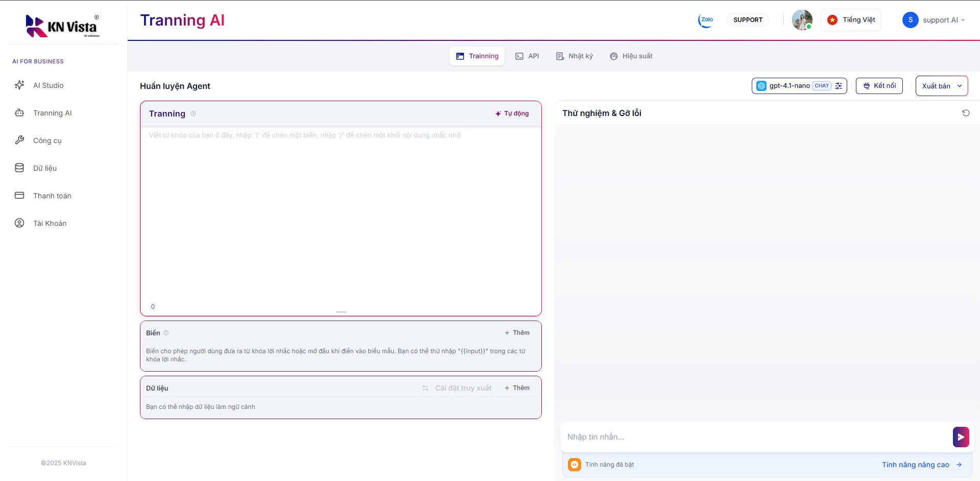
Task: Open Cài đặt truy xuất settings icon
Action: (x=425, y=388)
